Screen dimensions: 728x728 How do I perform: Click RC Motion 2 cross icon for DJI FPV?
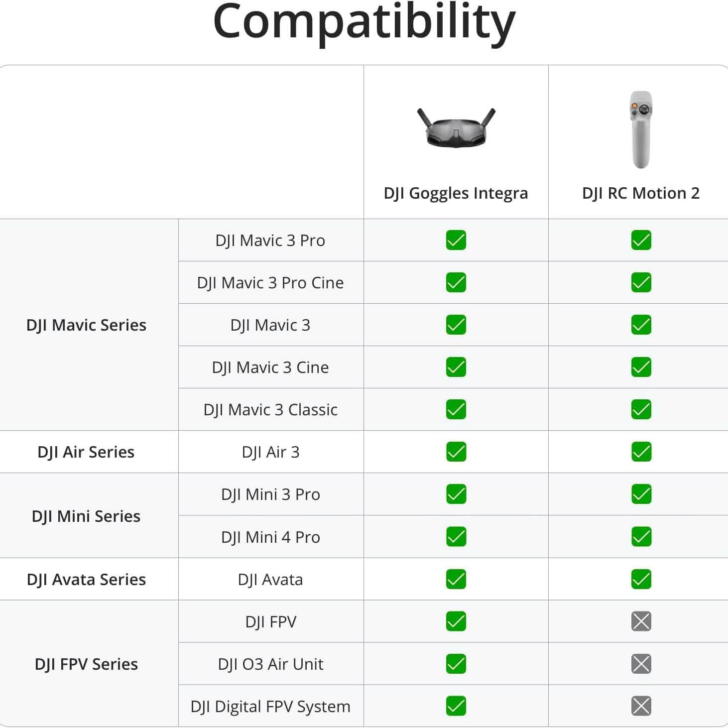pos(641,621)
